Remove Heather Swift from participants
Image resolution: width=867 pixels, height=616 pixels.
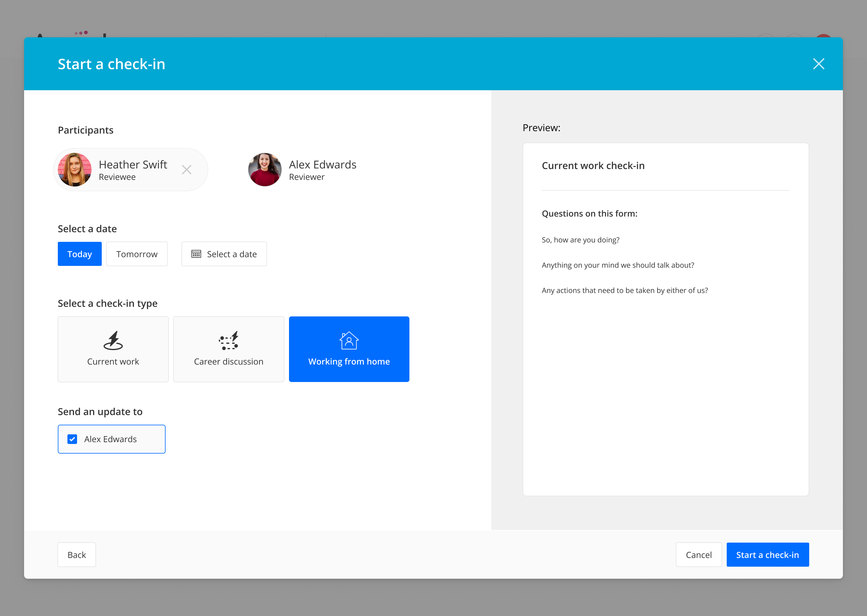(186, 170)
